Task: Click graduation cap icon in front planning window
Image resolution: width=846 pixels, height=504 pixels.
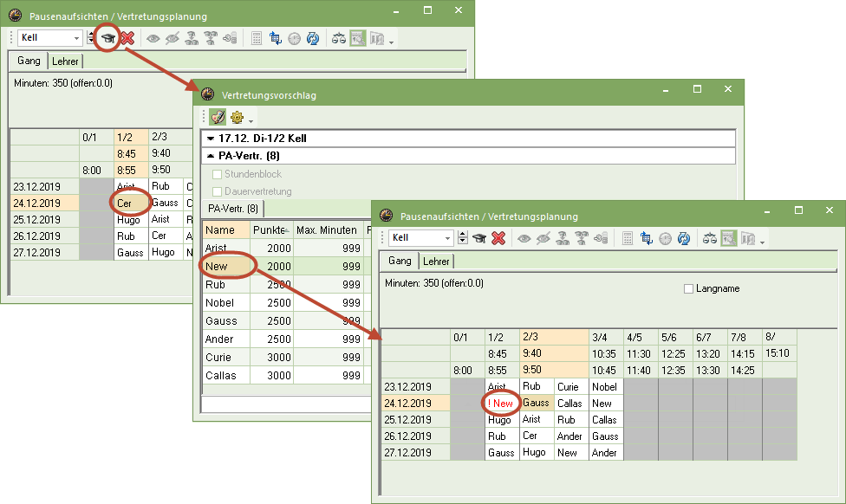Action: (479, 238)
